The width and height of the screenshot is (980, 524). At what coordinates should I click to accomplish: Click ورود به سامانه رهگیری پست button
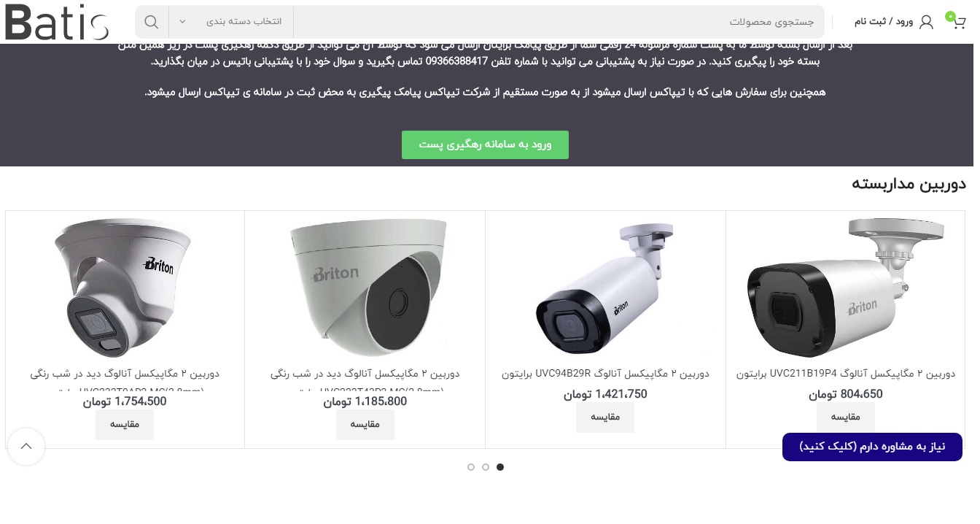(x=485, y=145)
